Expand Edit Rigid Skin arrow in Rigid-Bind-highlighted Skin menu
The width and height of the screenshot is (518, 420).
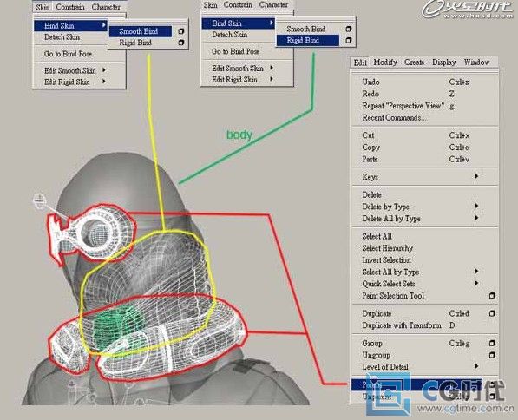point(272,79)
